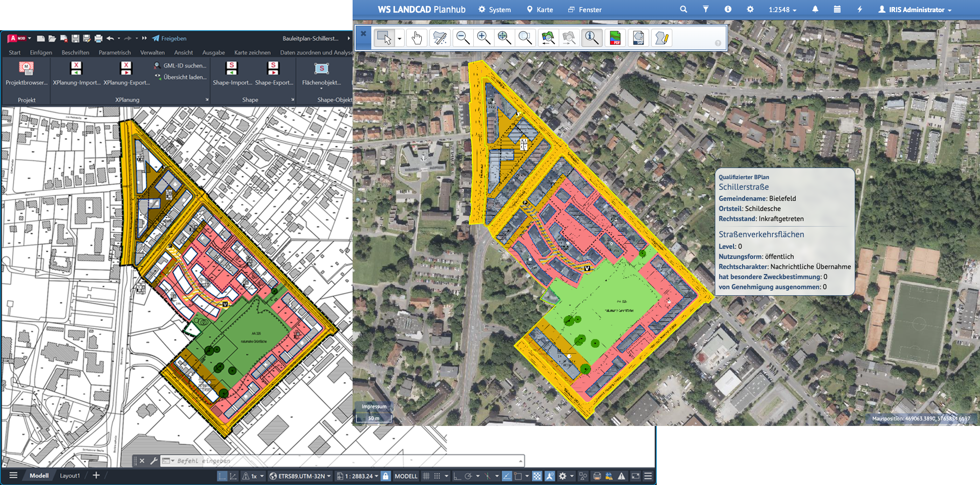Image resolution: width=980 pixels, height=485 pixels.
Task: Switch to the Beschriften ribbon tab
Action: [x=75, y=52]
